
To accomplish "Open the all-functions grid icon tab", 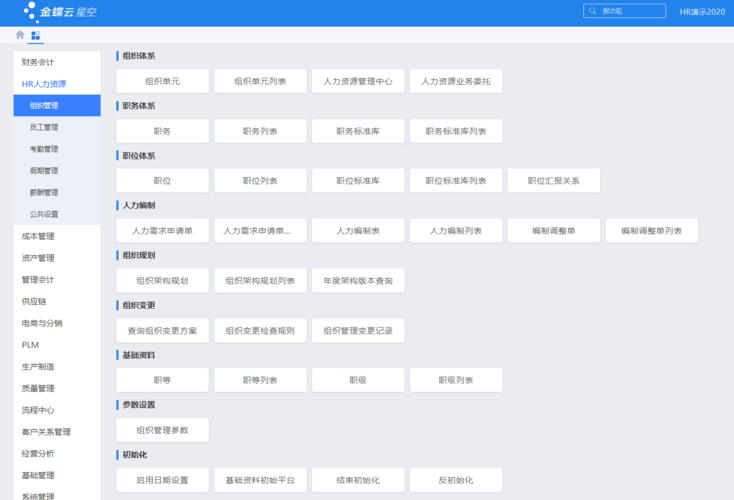I will point(36,35).
